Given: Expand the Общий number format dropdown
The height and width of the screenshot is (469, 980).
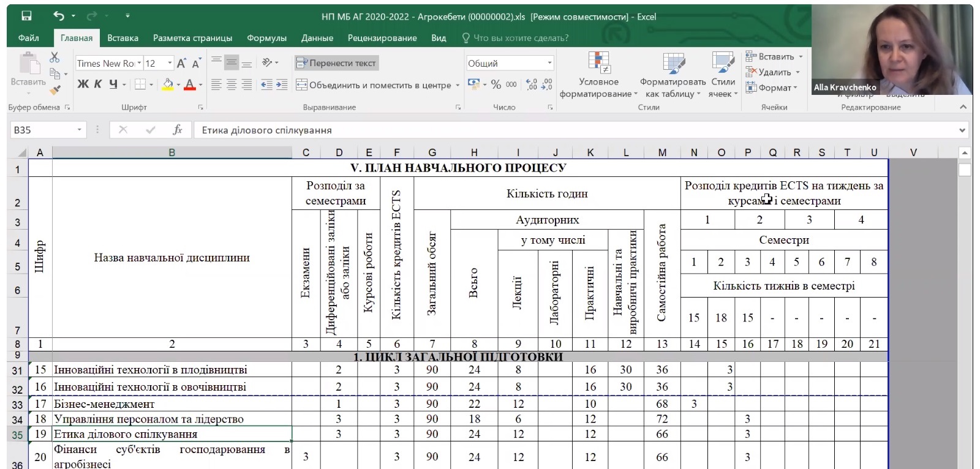Looking at the screenshot, I should [x=549, y=63].
